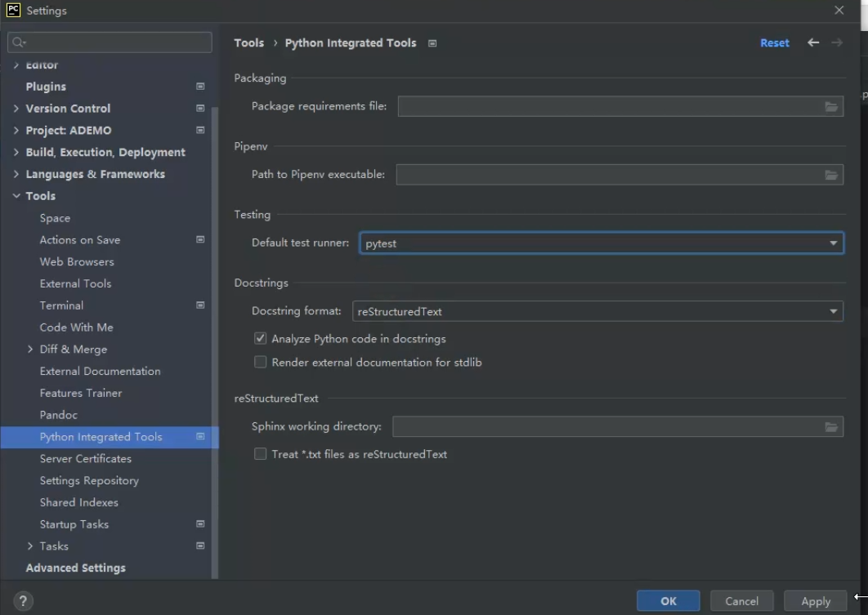868x615 pixels.
Task: Expand the Diff & Merge node
Action: click(30, 349)
